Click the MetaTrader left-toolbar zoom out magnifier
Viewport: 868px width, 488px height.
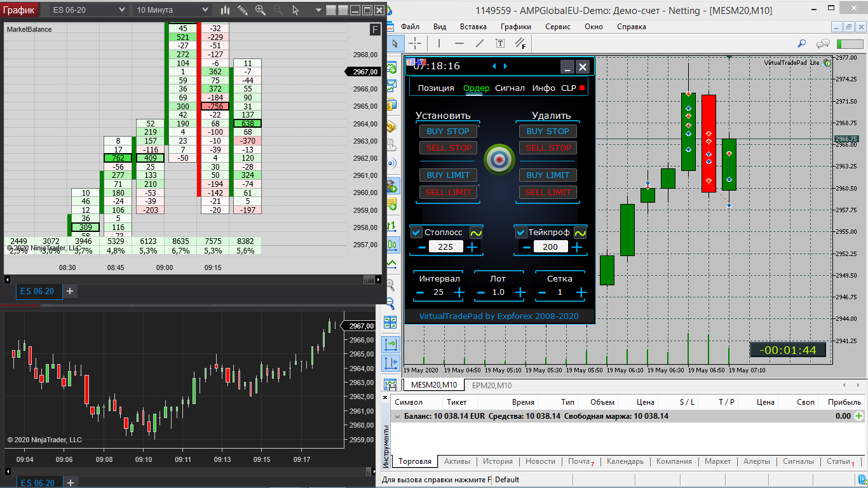tap(390, 303)
